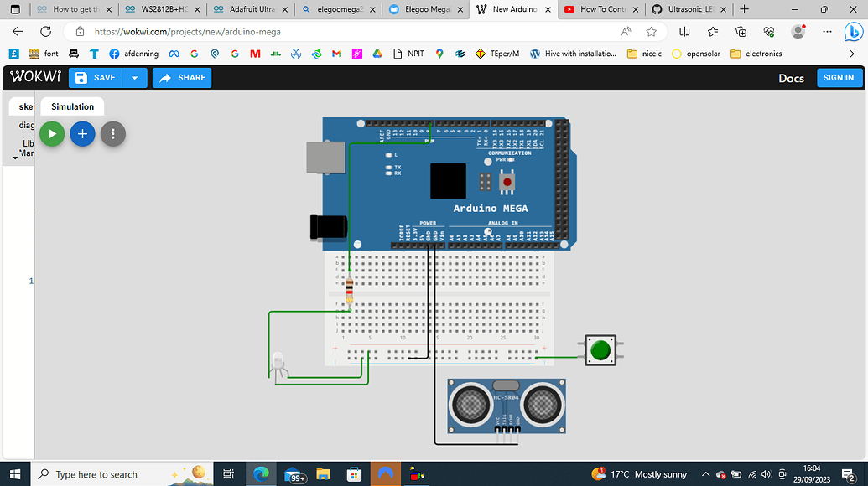Screen dimensions: 868x486
Task: Add a new part using the blue plus icon
Action: click(82, 134)
